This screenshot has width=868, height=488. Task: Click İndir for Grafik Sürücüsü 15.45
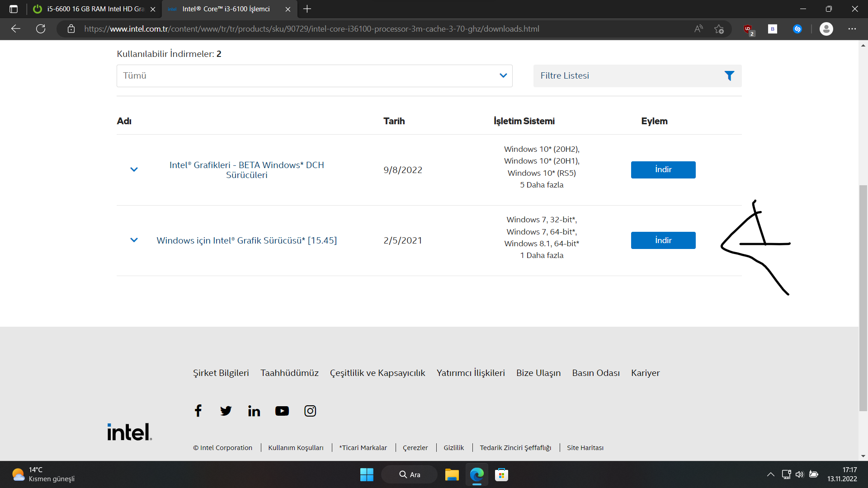pos(663,240)
